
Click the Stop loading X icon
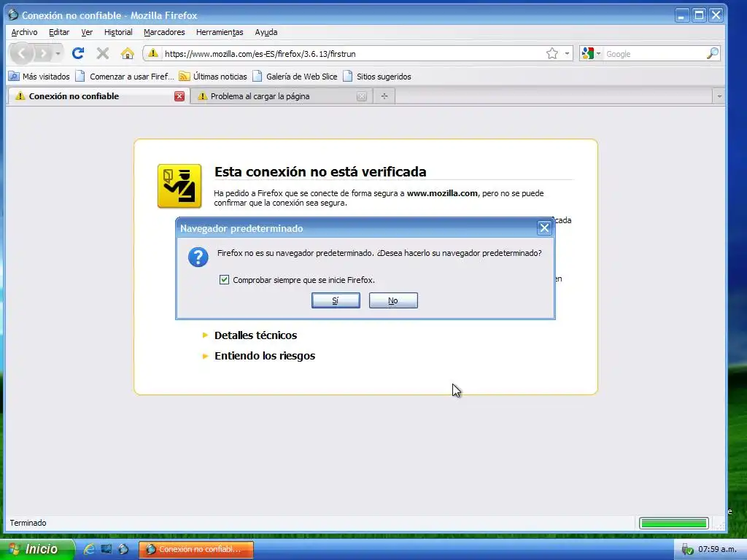tap(102, 53)
